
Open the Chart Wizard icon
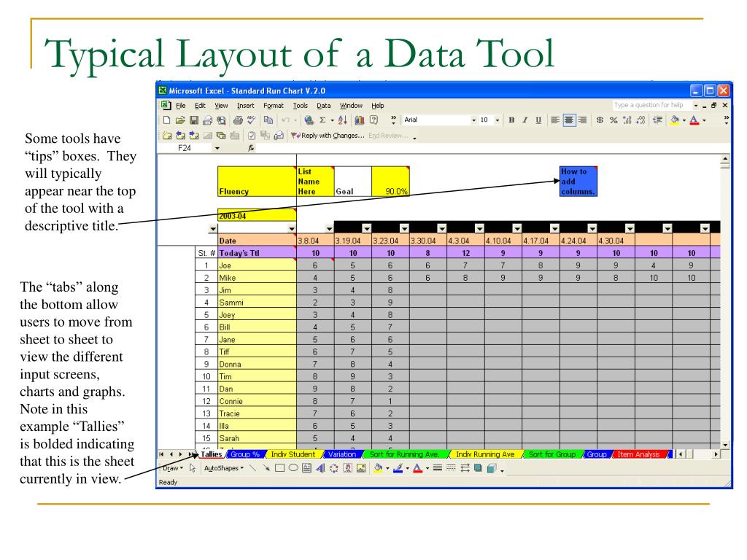[x=360, y=120]
